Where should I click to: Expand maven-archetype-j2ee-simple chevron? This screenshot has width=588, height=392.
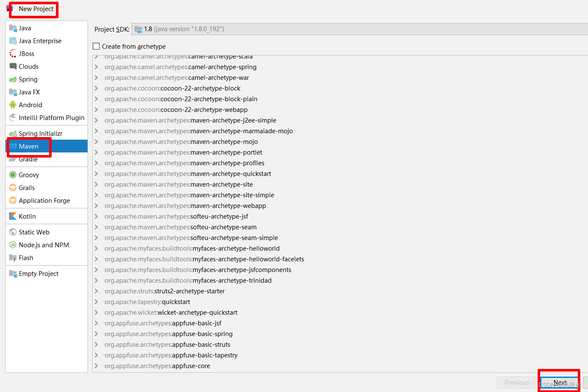(96, 120)
